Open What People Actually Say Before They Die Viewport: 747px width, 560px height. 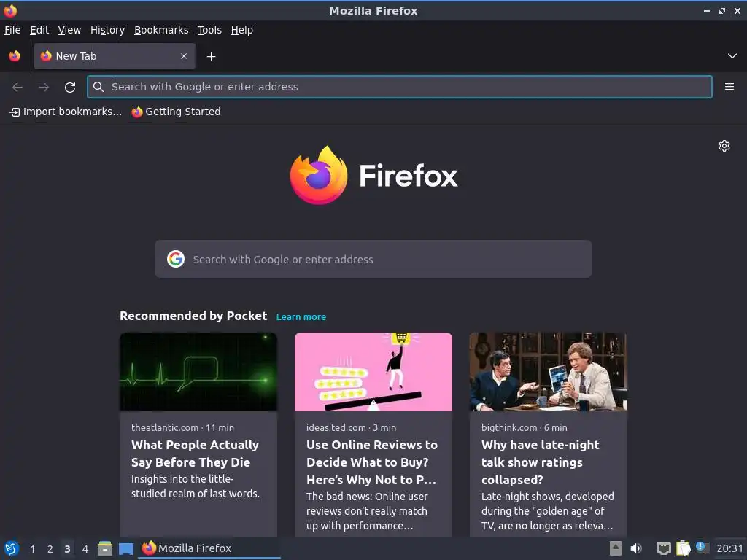(x=196, y=454)
